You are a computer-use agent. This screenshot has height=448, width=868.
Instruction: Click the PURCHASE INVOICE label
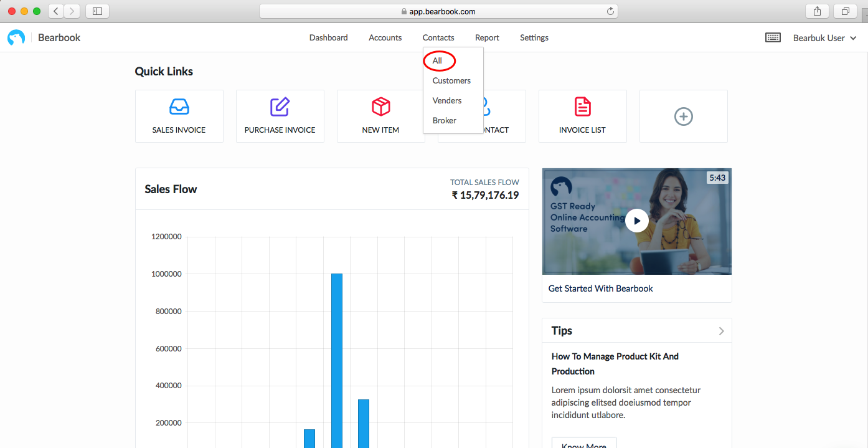pyautogui.click(x=280, y=130)
